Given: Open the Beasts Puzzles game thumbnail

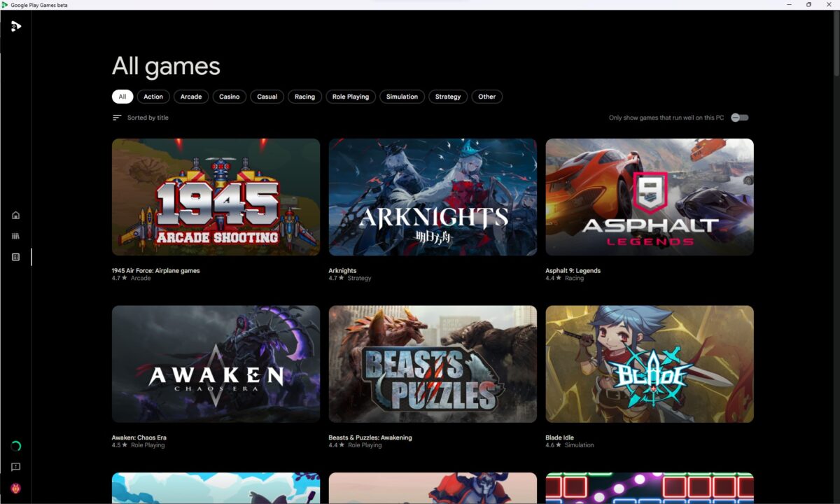Looking at the screenshot, I should click(x=433, y=364).
